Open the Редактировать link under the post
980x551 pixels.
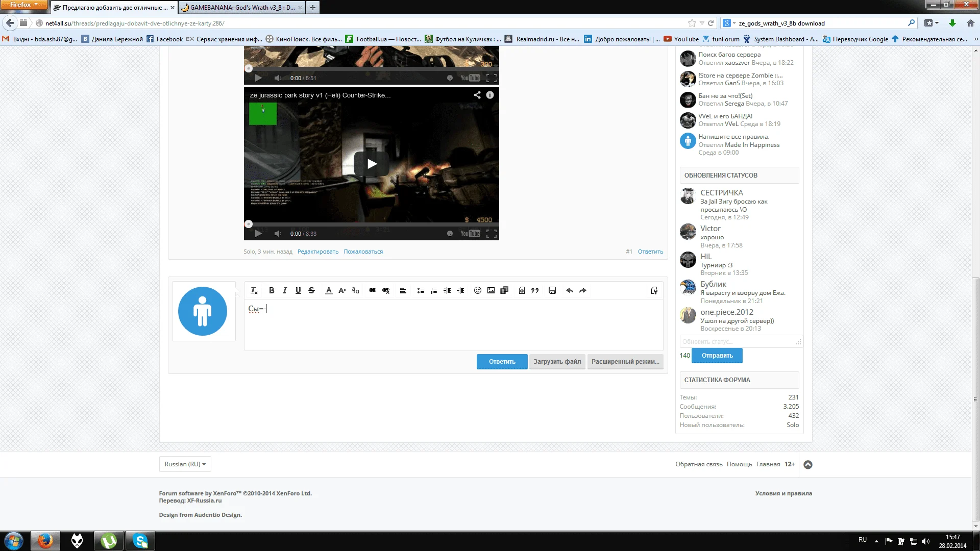(317, 252)
